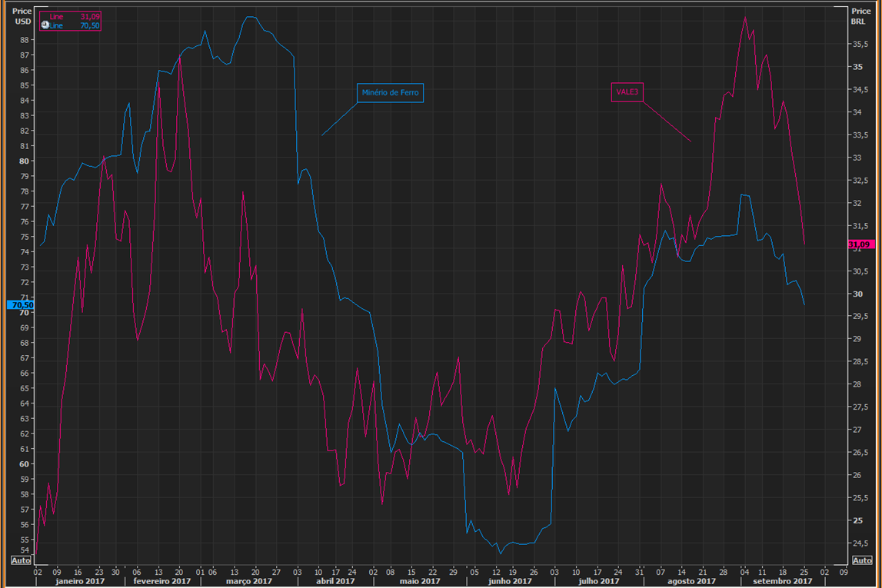Click the Price USD axis title
The height and width of the screenshot is (588, 882).
coord(22,16)
